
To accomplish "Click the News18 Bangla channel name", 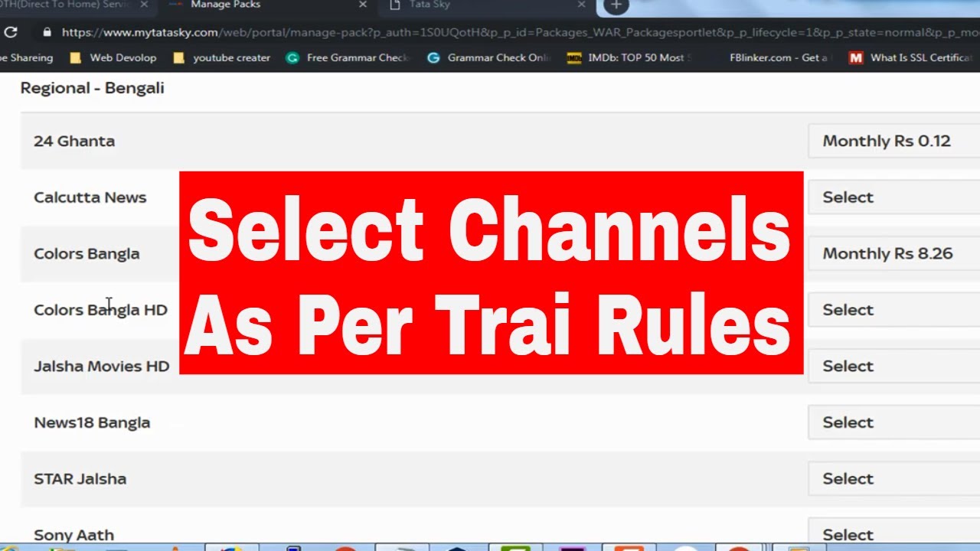I will pyautogui.click(x=92, y=422).
